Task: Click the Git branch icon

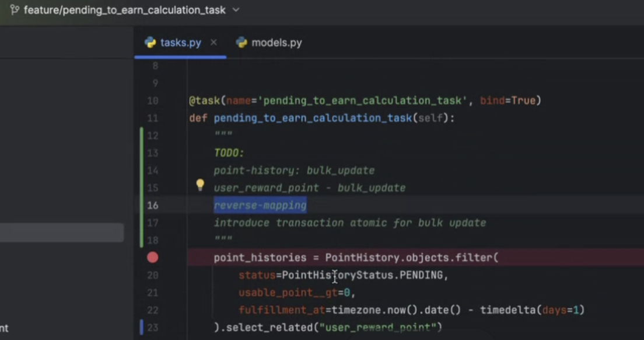Action: coord(15,10)
